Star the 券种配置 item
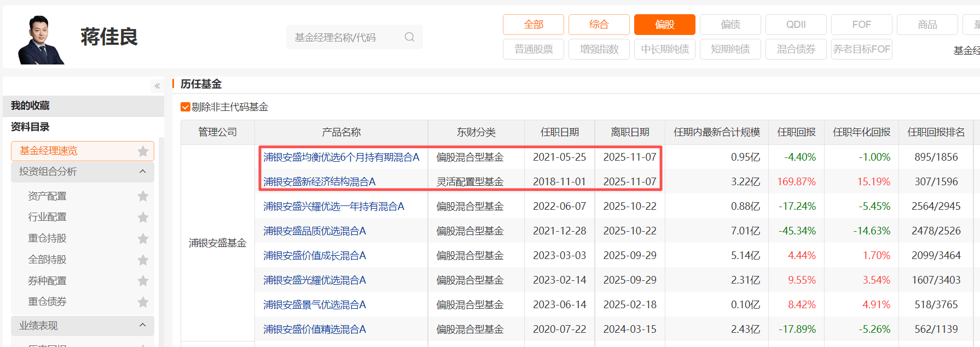The height and width of the screenshot is (347, 980). coord(143,281)
